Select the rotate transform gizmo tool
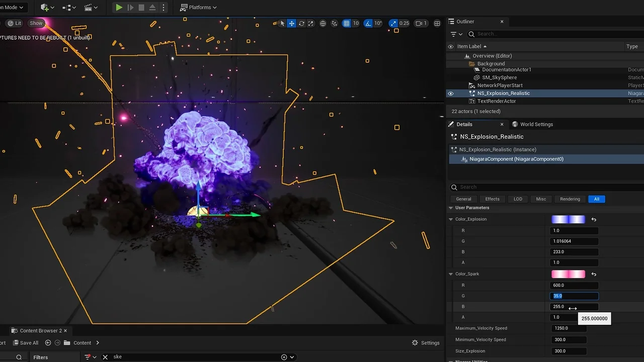 301,24
